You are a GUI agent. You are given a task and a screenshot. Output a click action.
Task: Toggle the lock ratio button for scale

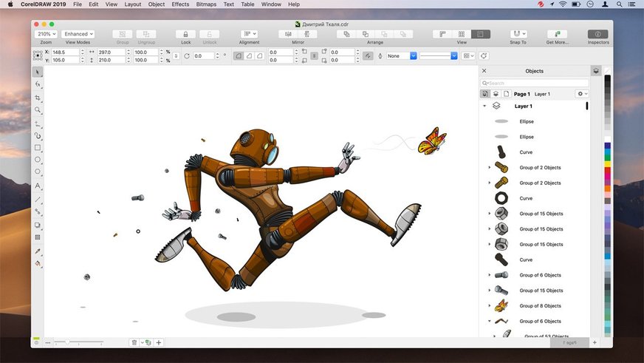coord(177,55)
